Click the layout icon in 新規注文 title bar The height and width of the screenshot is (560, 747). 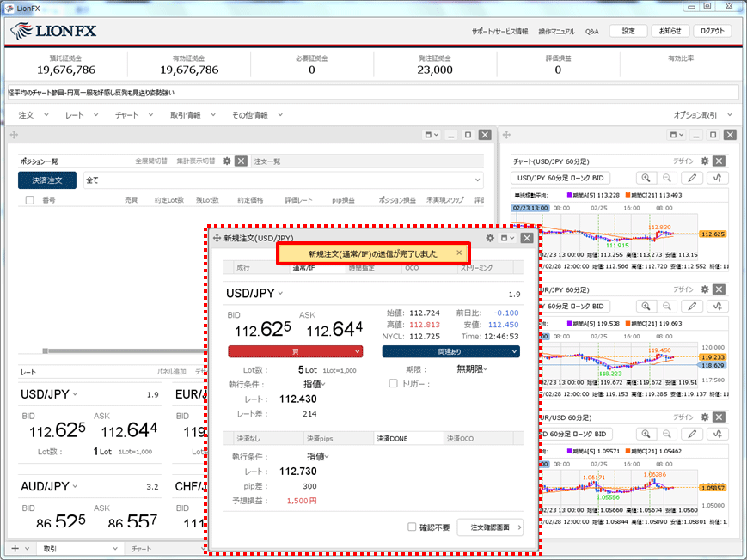point(507,238)
